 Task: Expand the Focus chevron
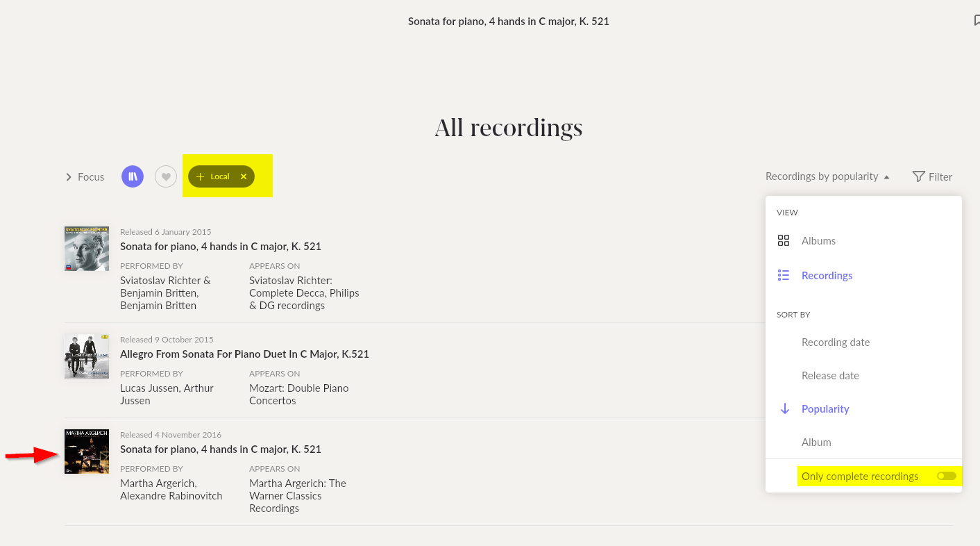click(69, 177)
